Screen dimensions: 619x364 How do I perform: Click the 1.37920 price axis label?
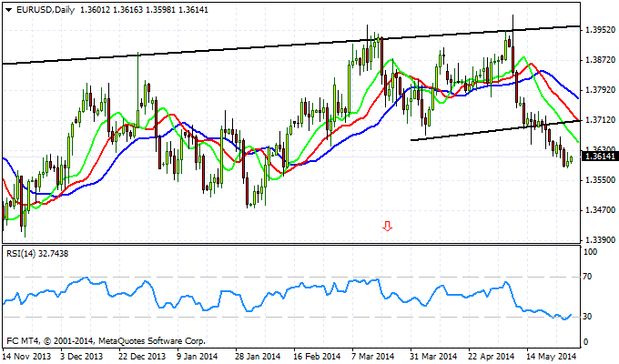pos(601,89)
